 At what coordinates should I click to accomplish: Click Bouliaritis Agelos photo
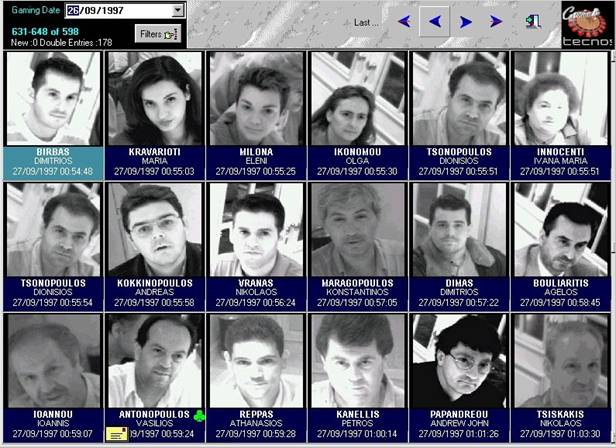click(561, 230)
